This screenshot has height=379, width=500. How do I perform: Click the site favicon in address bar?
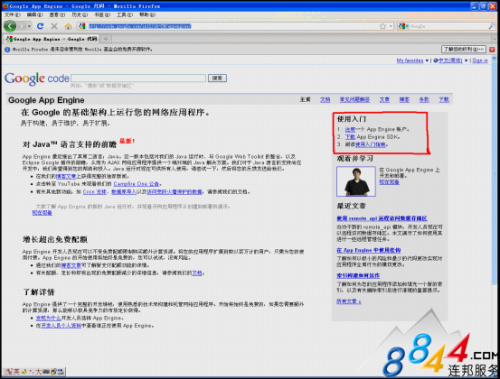[x=82, y=26]
